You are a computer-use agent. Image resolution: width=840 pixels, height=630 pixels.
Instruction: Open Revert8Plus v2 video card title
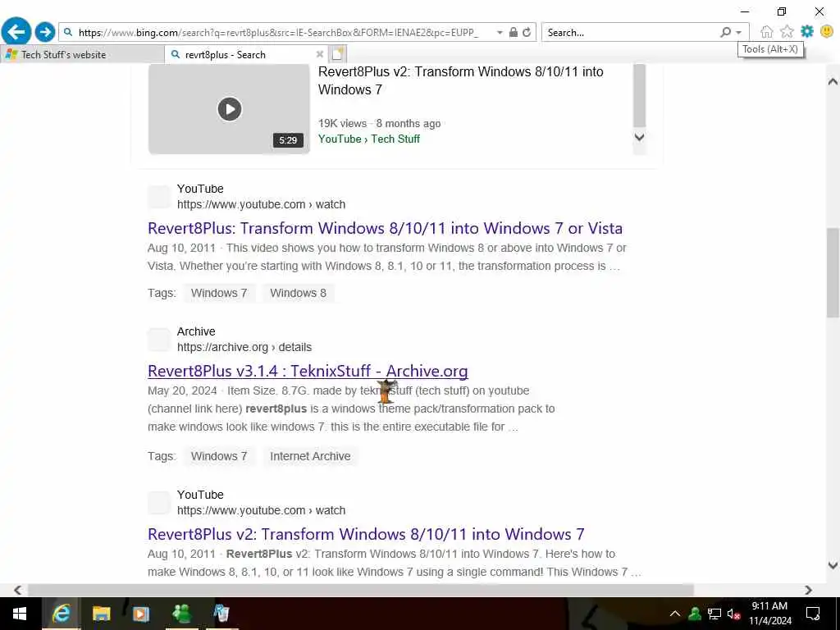click(461, 80)
